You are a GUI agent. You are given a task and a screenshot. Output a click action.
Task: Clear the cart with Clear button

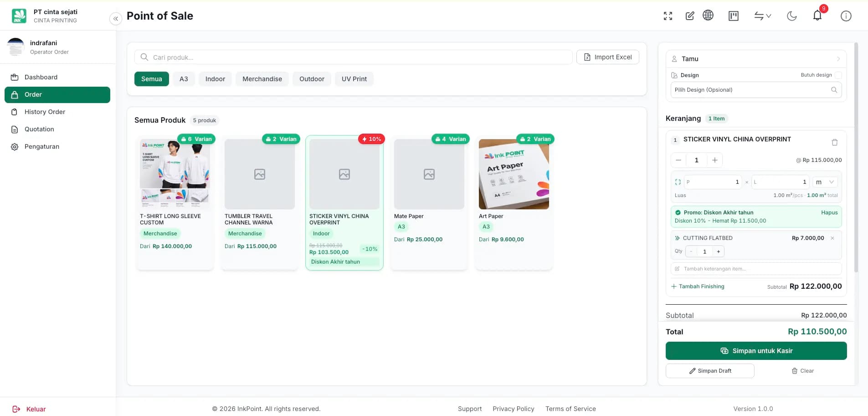coord(802,371)
